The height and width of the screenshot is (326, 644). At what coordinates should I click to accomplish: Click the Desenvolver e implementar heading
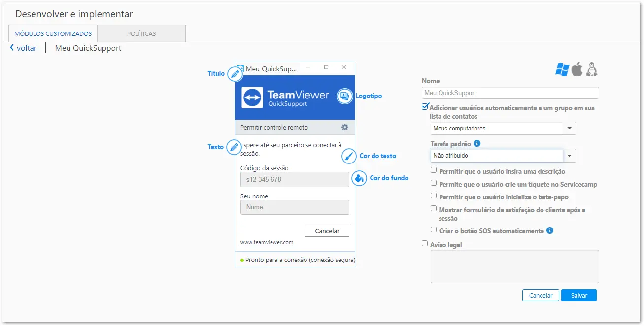tap(74, 14)
